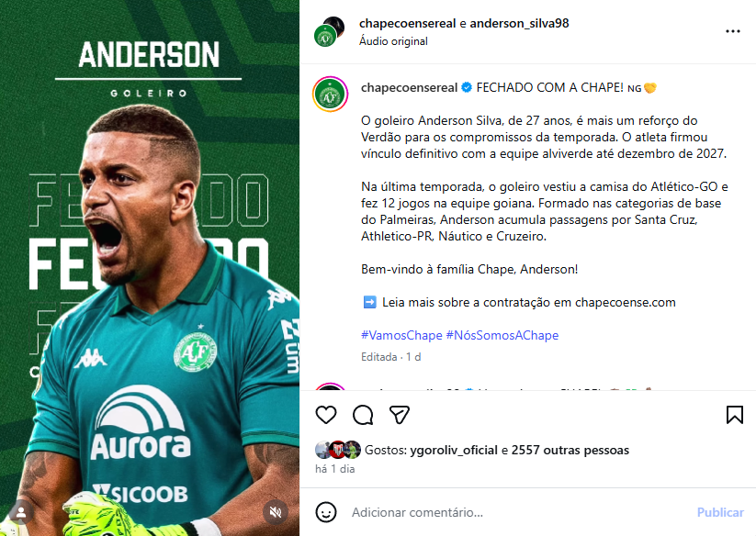Share the post with paper plane icon
Screen dimensions: 756x536
click(400, 415)
